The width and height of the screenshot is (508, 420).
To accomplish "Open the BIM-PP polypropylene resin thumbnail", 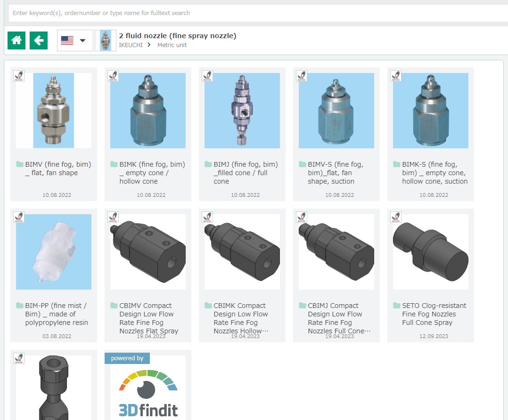I will [54, 252].
